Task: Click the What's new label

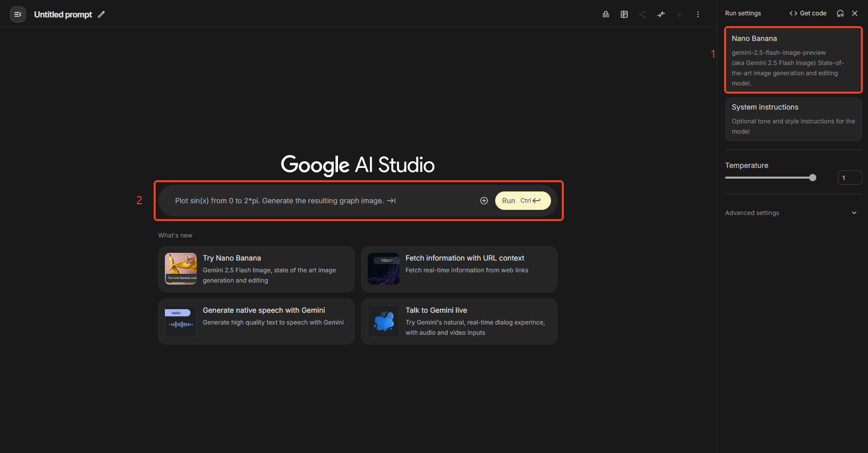Action: [175, 235]
